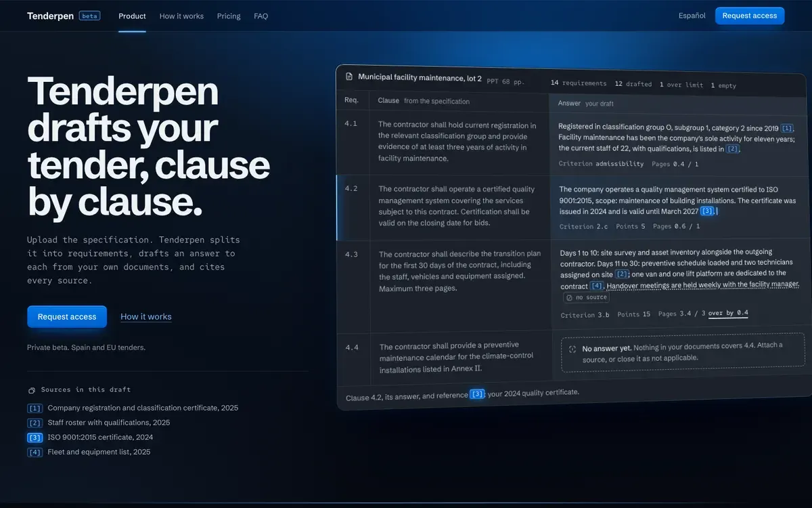Image resolution: width=812 pixels, height=508 pixels.
Task: Click the Req. column header
Action: [351, 100]
